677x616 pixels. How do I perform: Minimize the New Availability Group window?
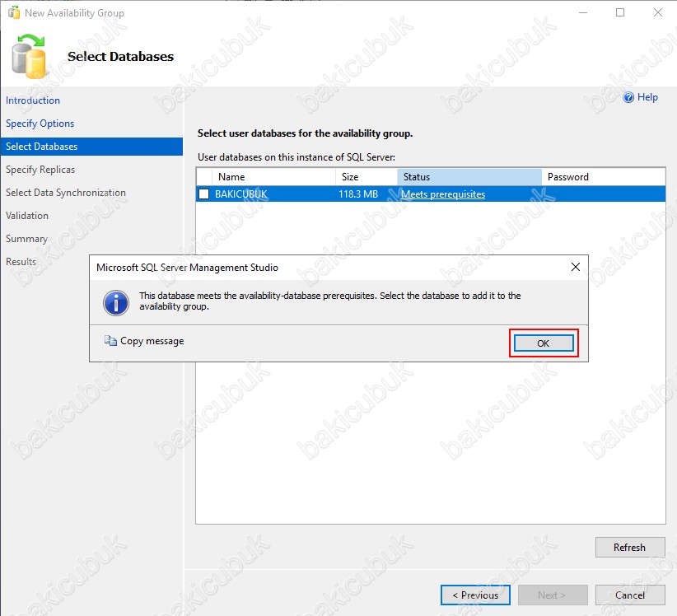tap(583, 12)
